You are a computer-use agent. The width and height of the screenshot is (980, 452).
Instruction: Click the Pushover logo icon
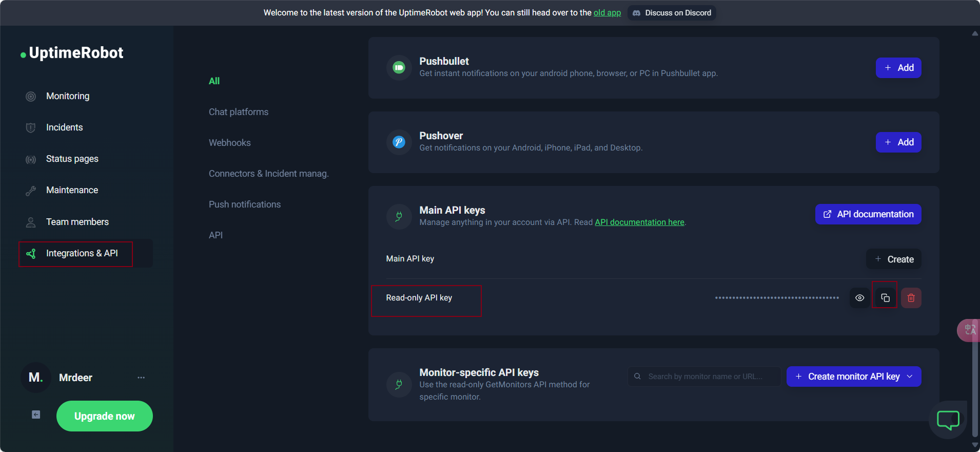[x=399, y=142]
